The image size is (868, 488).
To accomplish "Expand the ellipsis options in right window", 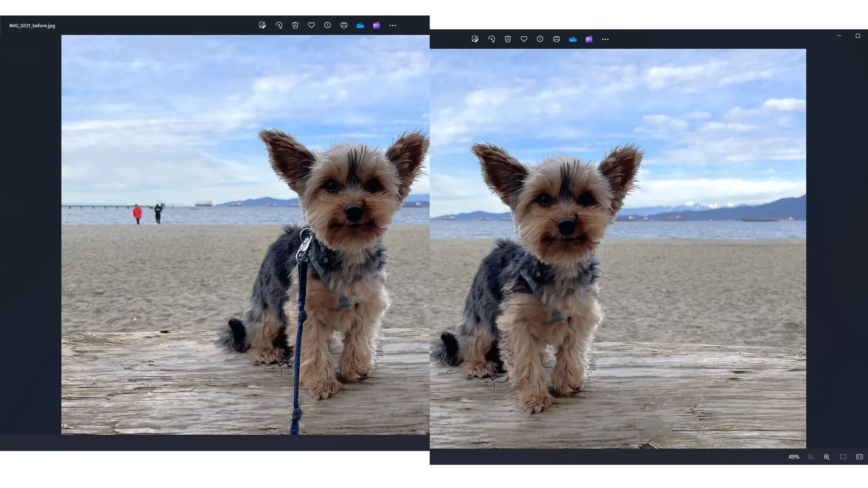I will pyautogui.click(x=605, y=39).
